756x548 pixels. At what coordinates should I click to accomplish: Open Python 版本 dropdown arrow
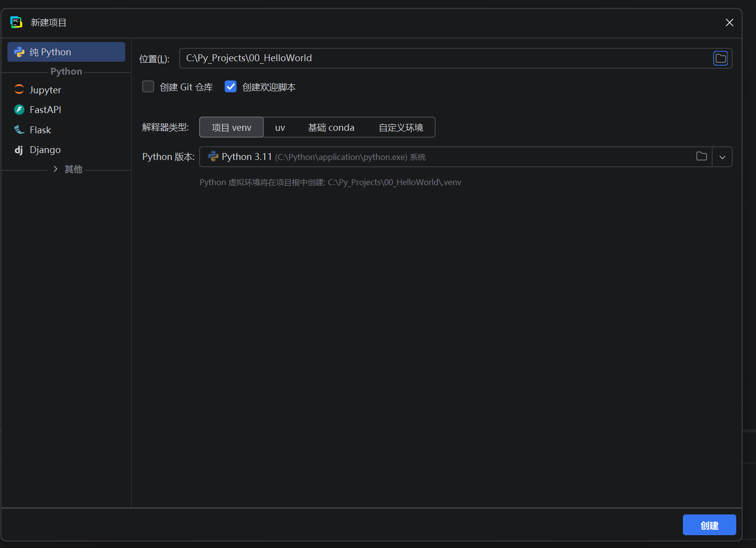(722, 157)
